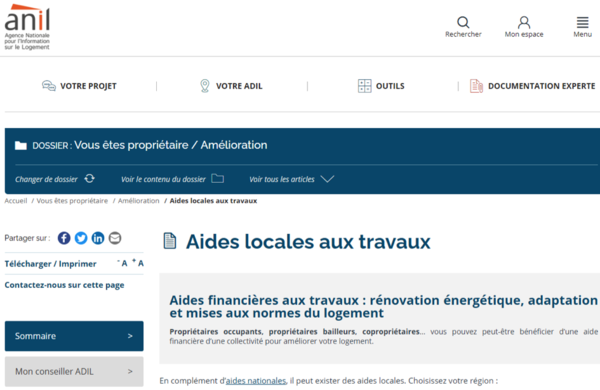Image resolution: width=600 pixels, height=390 pixels.
Task: Increase text size with +A
Action: click(x=138, y=263)
